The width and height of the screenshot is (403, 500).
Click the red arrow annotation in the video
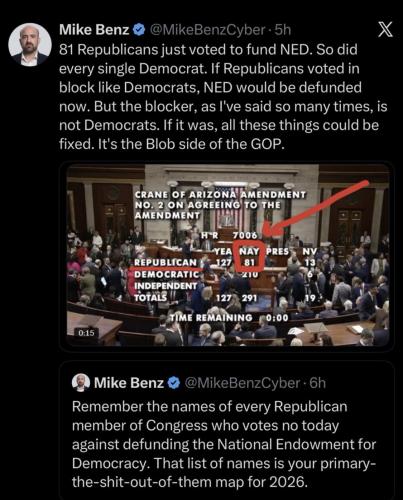(315, 209)
